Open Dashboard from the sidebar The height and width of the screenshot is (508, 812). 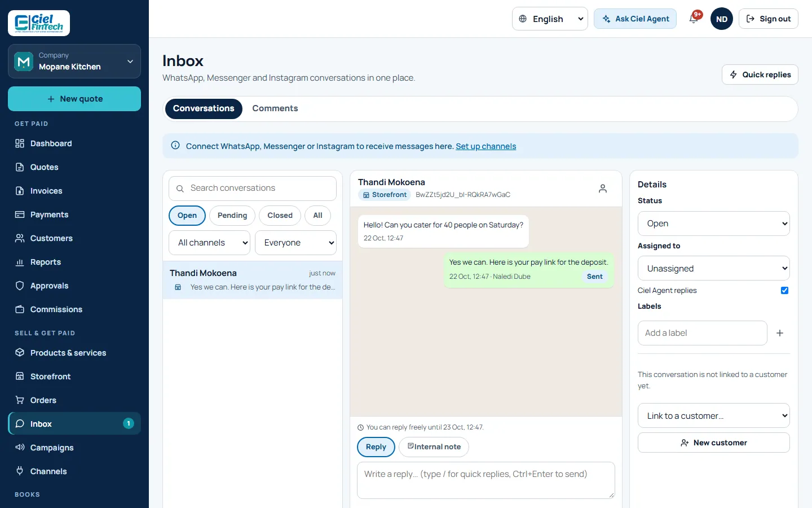tap(74, 143)
